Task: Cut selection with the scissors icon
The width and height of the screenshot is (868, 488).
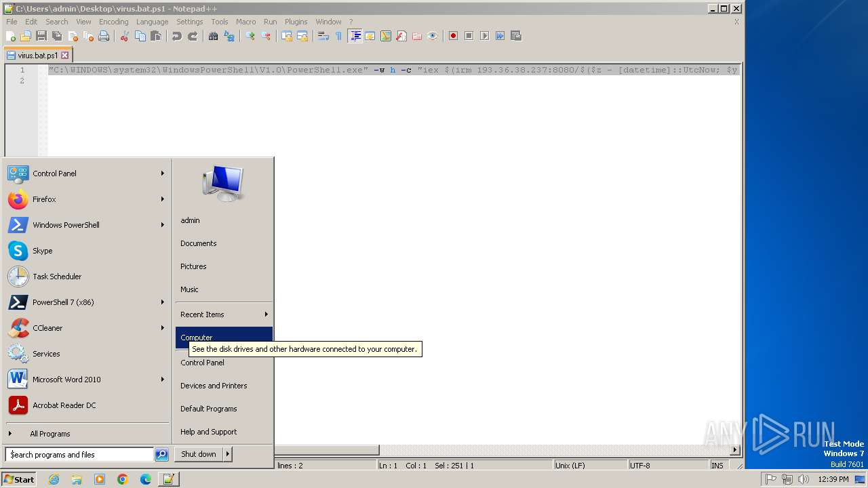Action: tap(125, 36)
